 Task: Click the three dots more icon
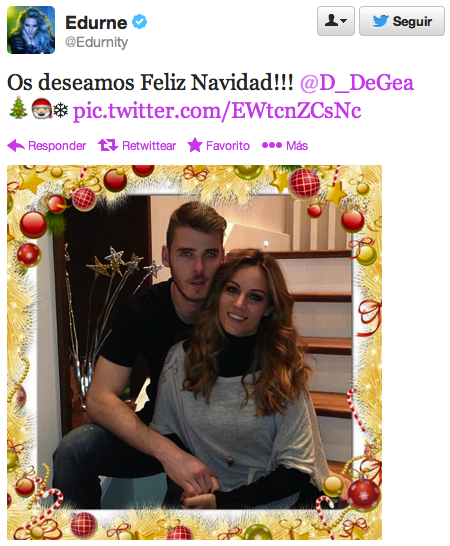272,145
